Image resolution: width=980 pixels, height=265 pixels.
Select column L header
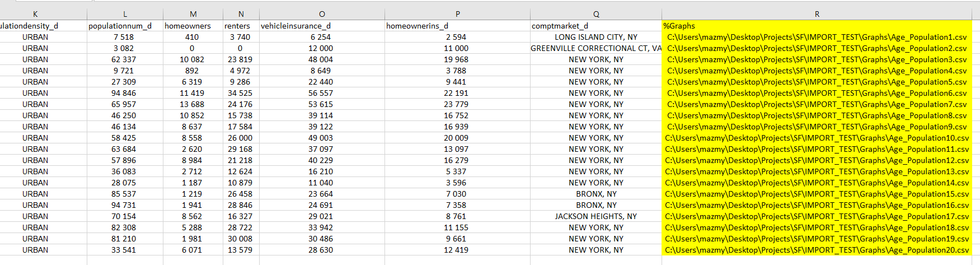click(x=125, y=14)
